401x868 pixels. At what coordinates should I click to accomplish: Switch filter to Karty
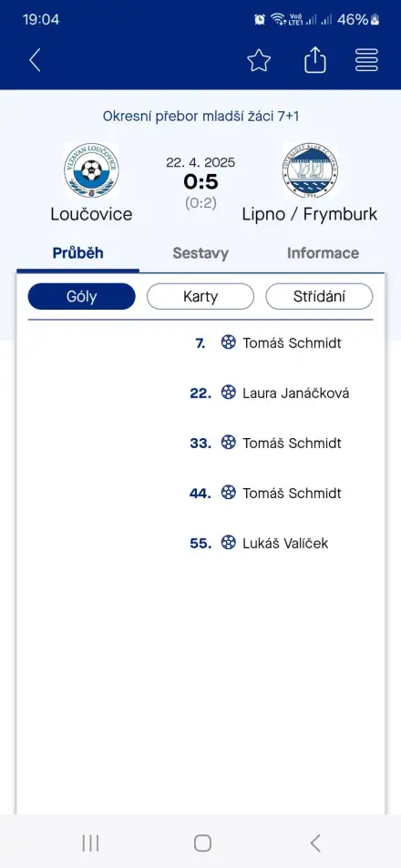[x=200, y=297]
